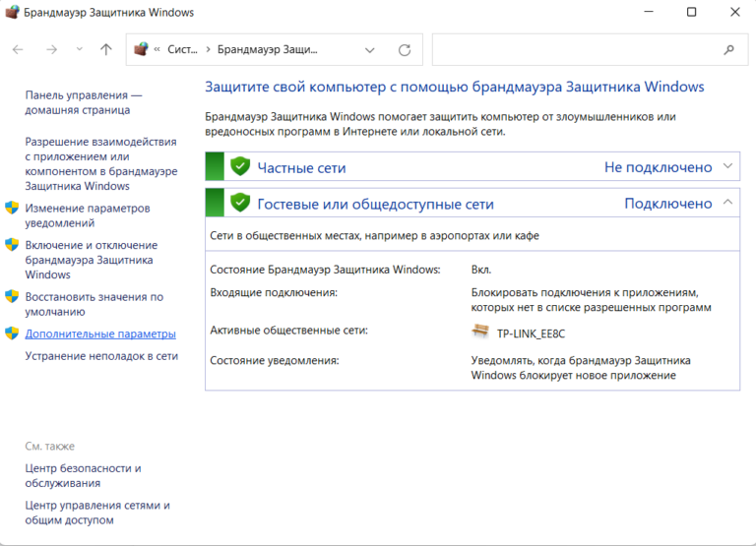Click the Не подключено status text
Image resolution: width=756 pixels, height=546 pixels.
pyautogui.click(x=659, y=167)
